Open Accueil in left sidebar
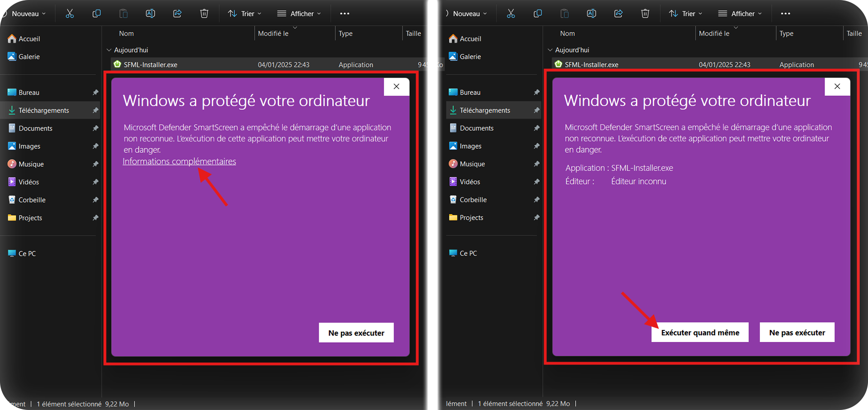868x410 pixels. [x=24, y=39]
